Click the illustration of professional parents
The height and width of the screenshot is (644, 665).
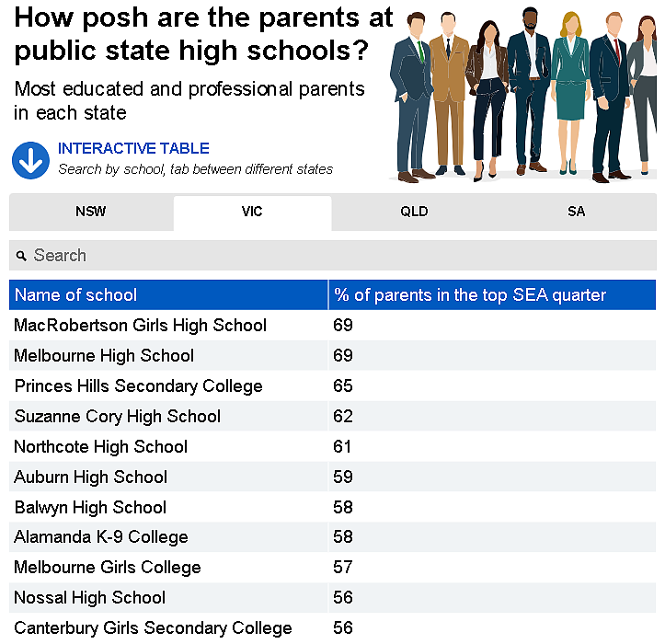[x=523, y=96]
